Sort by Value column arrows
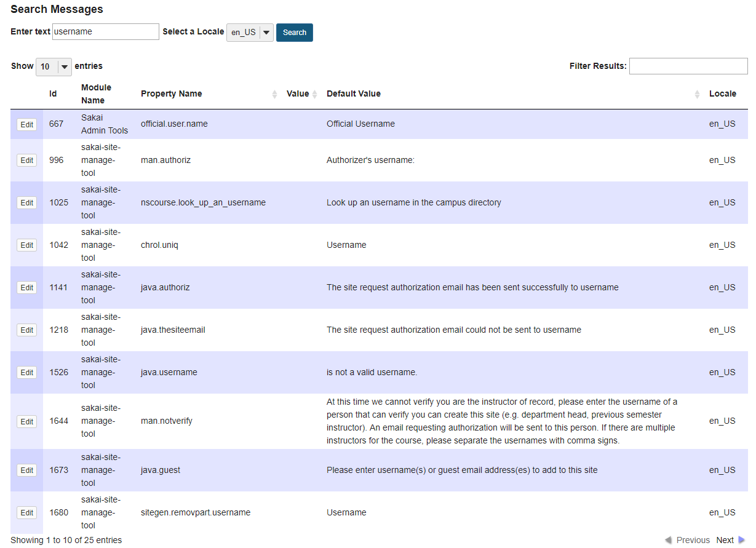756x548 pixels. click(x=314, y=94)
